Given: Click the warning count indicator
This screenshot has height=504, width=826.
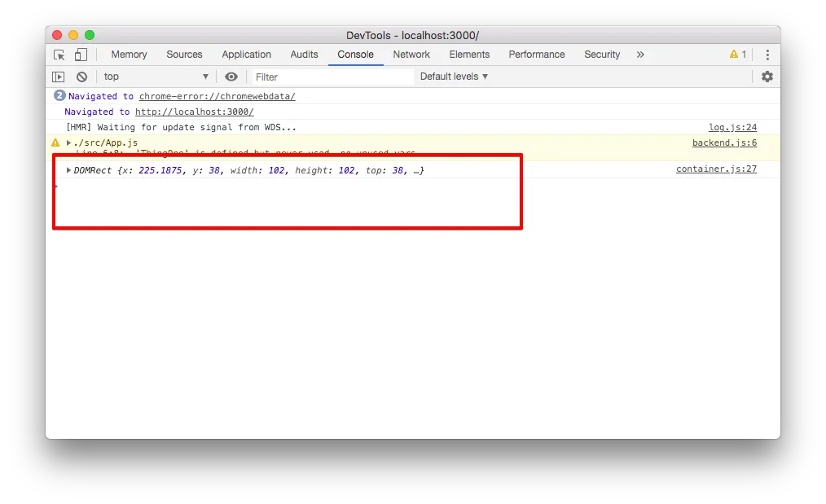Looking at the screenshot, I should [737, 55].
